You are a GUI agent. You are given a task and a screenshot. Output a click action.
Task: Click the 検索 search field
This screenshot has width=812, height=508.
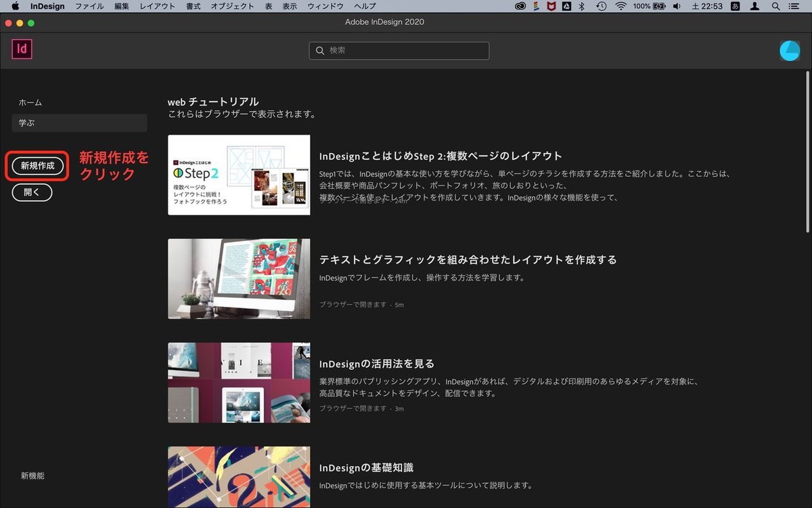pos(399,51)
